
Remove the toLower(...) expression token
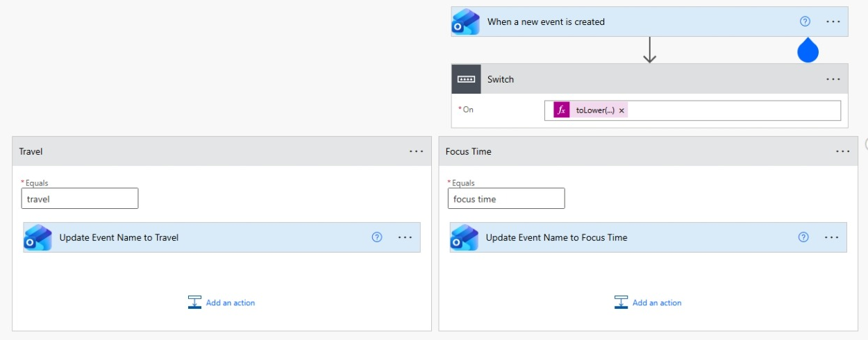pyautogui.click(x=621, y=111)
